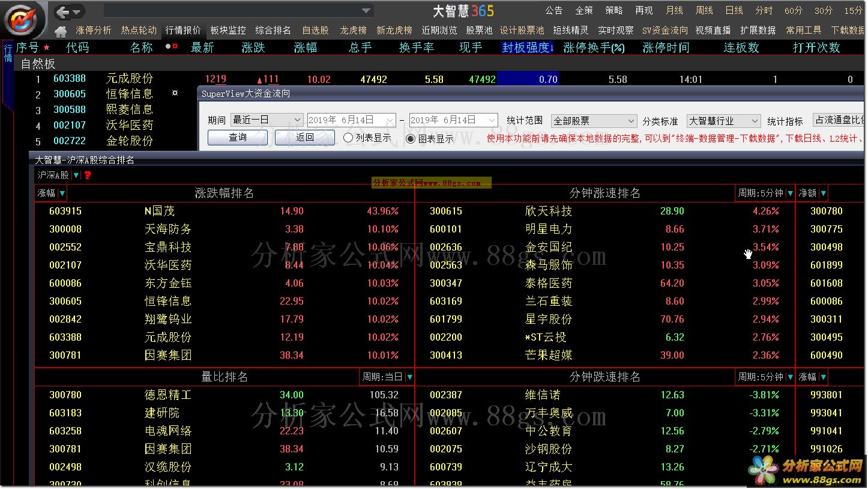Click the 查询 button

(238, 138)
